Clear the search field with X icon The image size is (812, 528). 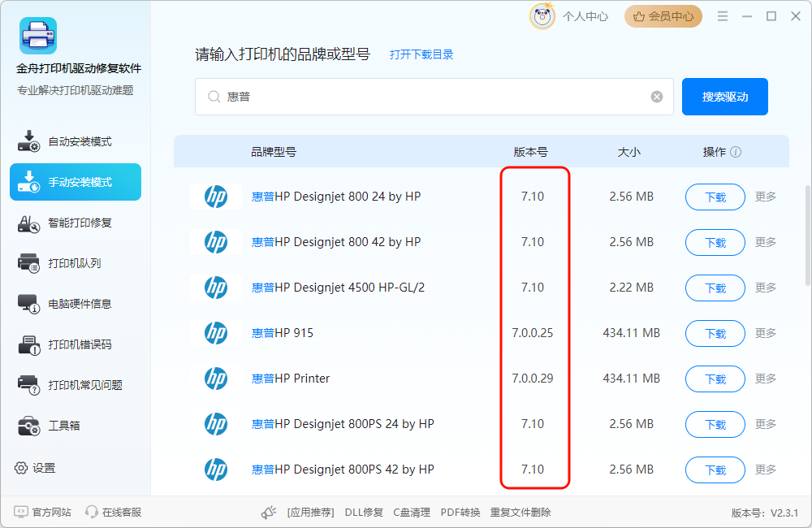click(657, 97)
